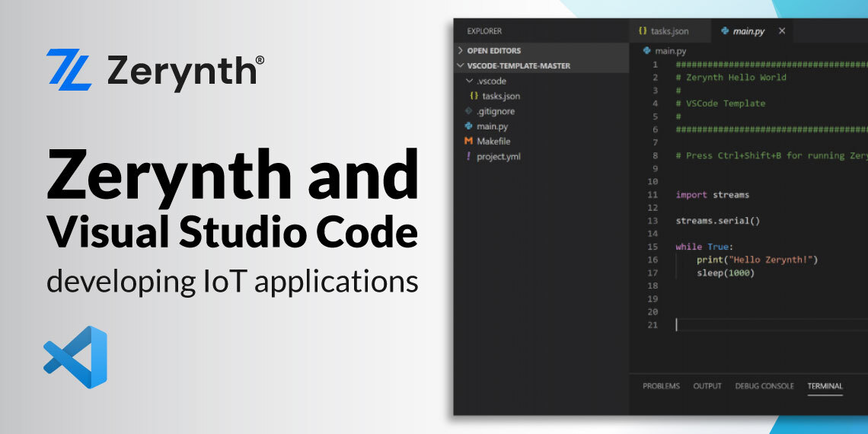Click the Python icon in the main.py breadcrumb
The width and height of the screenshot is (868, 434).
click(x=646, y=50)
